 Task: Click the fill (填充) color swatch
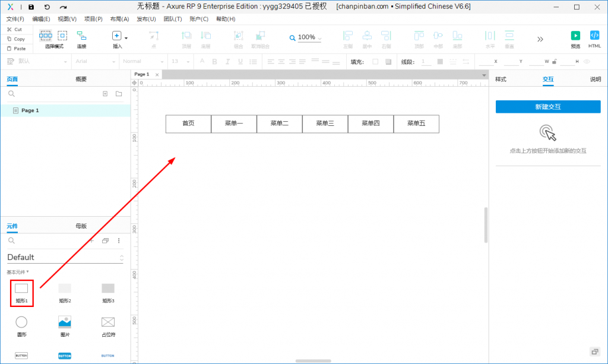click(375, 61)
